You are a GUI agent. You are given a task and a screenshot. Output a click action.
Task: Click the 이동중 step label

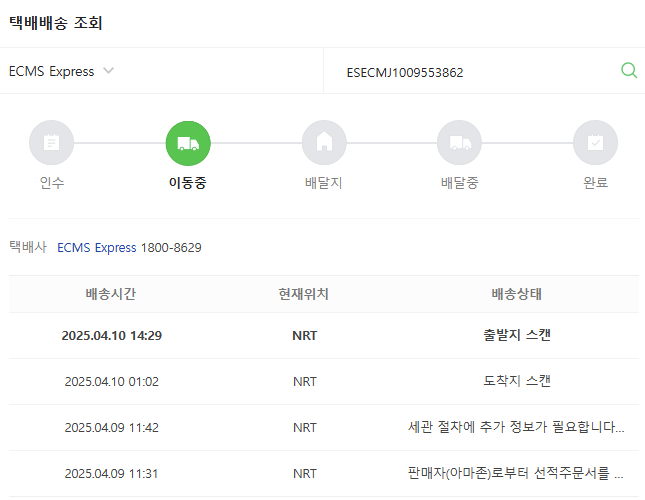tap(188, 183)
